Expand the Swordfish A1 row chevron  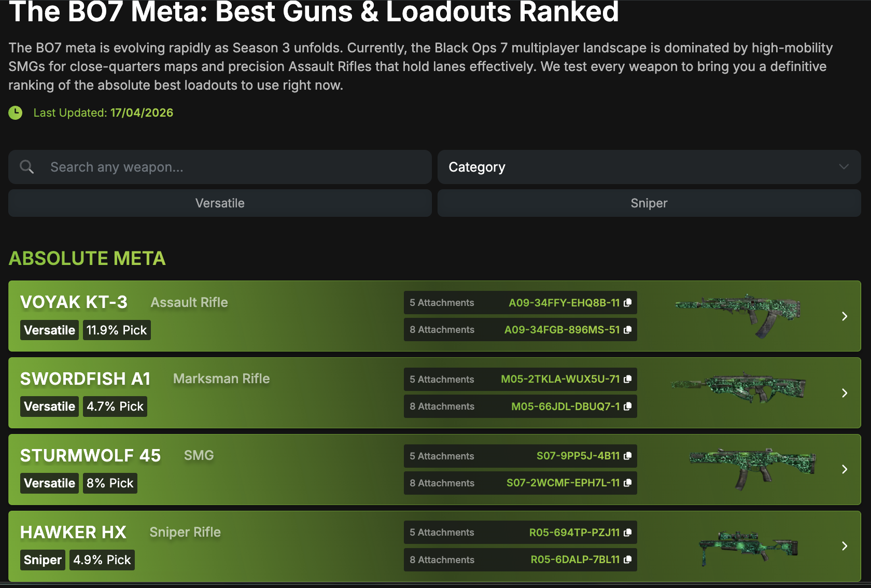tap(845, 393)
